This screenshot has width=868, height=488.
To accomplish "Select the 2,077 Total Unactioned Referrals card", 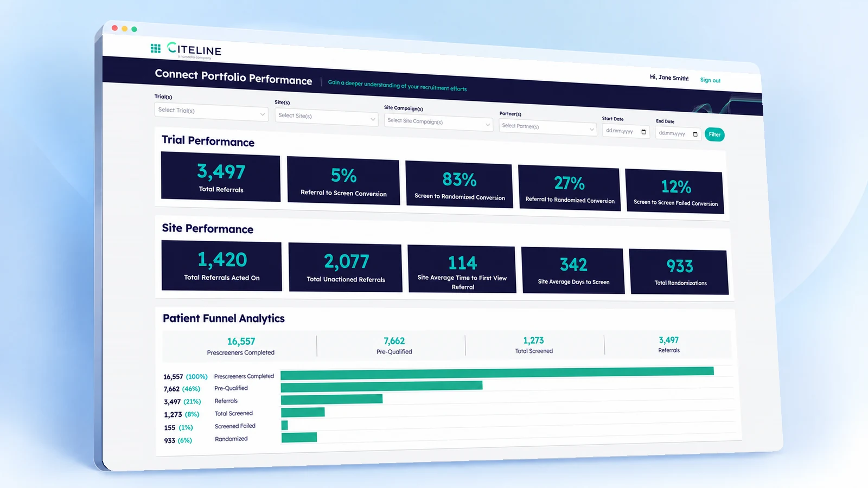I will [346, 267].
